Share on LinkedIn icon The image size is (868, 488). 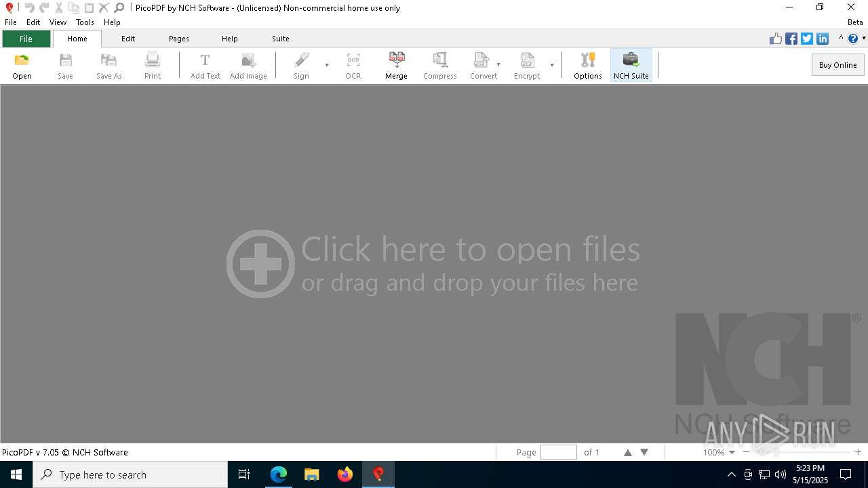point(823,39)
